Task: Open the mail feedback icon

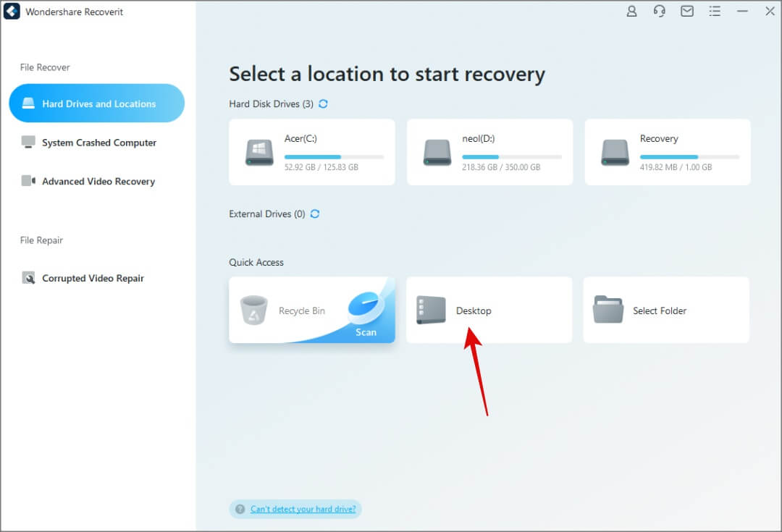Action: tap(687, 11)
